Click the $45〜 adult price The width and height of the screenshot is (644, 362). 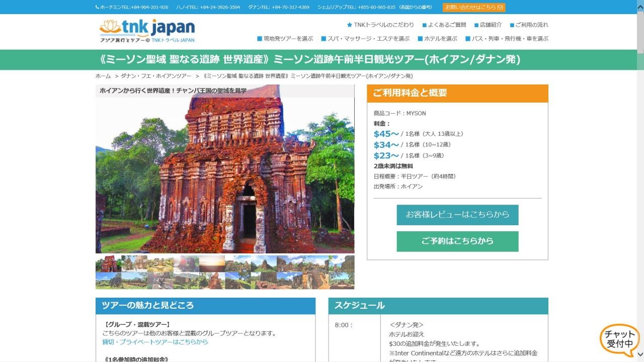[x=386, y=134]
